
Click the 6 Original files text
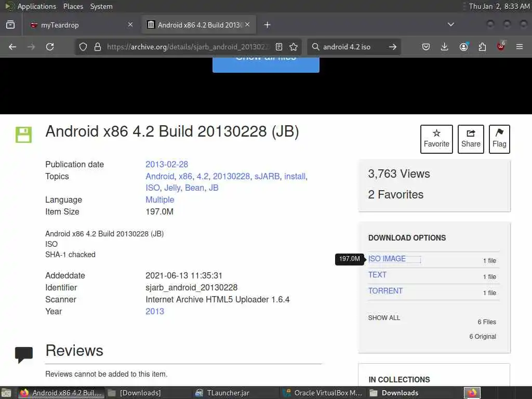coord(483,337)
